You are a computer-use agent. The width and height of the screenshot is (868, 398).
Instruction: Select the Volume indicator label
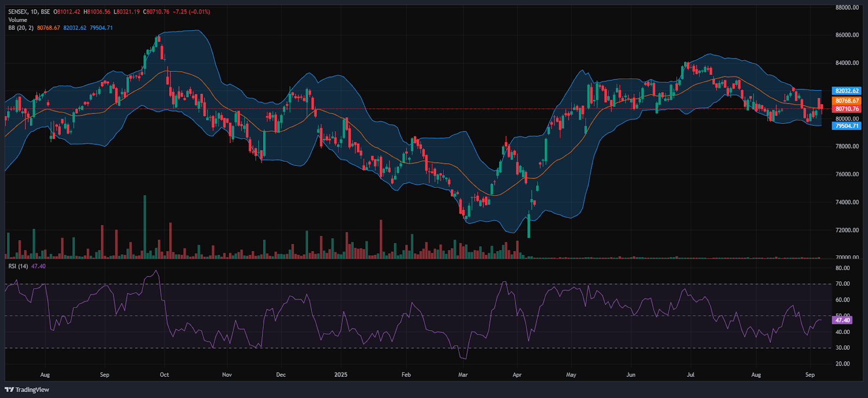point(17,20)
